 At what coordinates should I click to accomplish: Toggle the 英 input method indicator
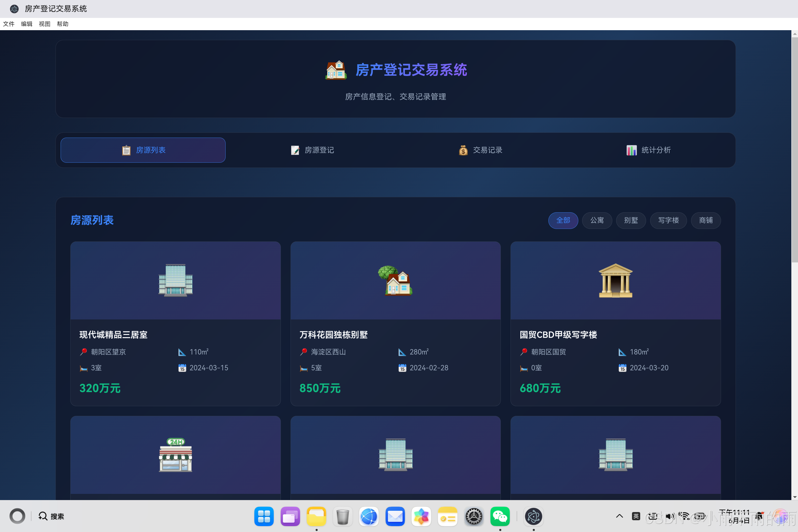point(636,516)
